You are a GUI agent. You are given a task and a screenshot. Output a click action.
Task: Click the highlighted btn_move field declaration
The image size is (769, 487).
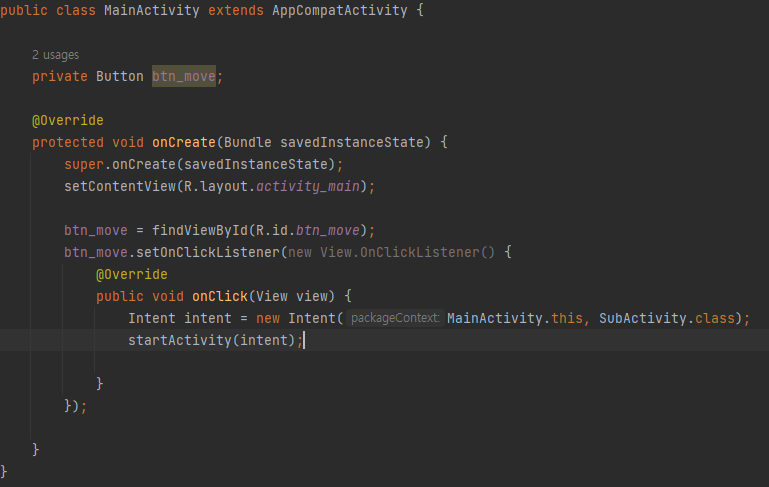pos(184,77)
